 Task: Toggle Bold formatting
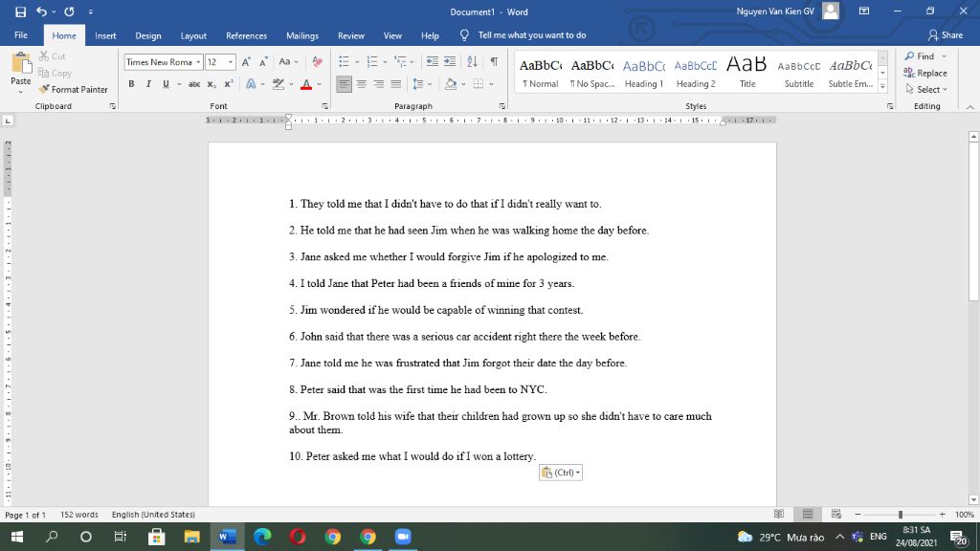pyautogui.click(x=131, y=84)
